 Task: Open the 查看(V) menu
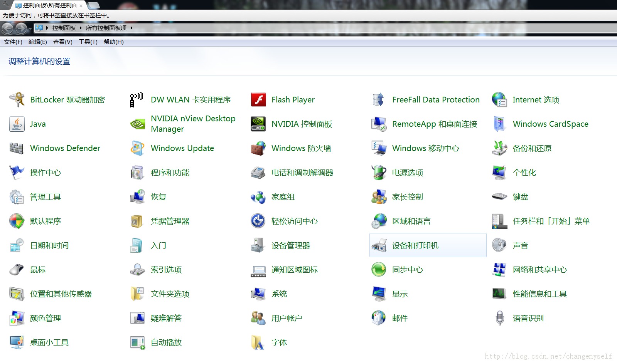pos(63,42)
